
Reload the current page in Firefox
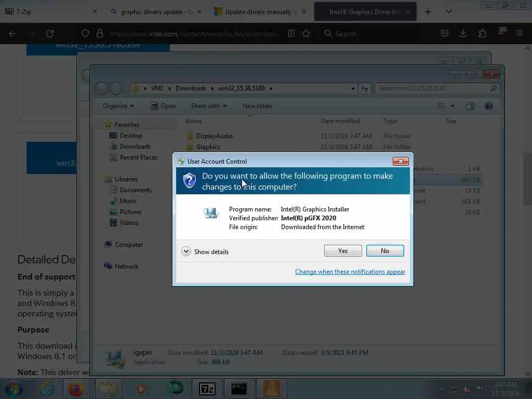(50, 34)
